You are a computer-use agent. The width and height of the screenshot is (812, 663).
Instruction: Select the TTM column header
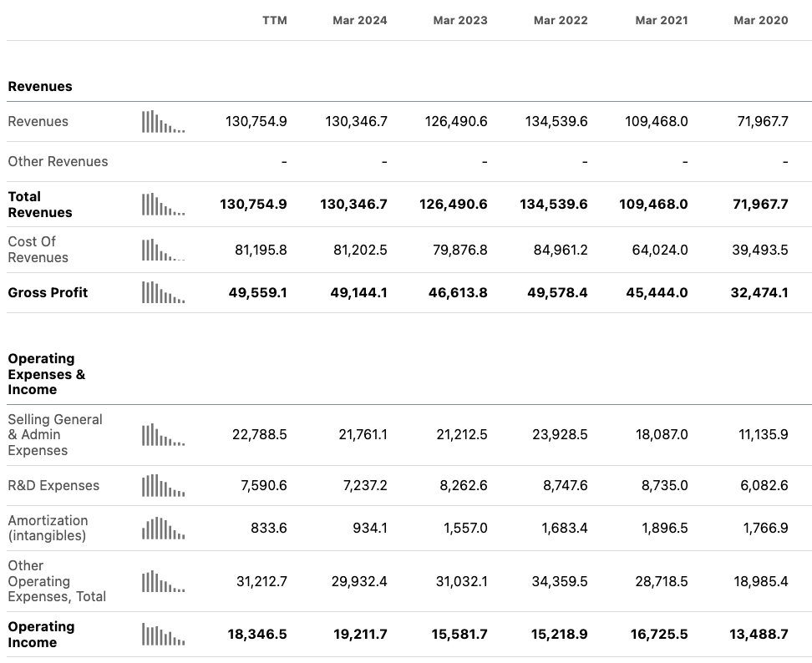pyautogui.click(x=274, y=20)
